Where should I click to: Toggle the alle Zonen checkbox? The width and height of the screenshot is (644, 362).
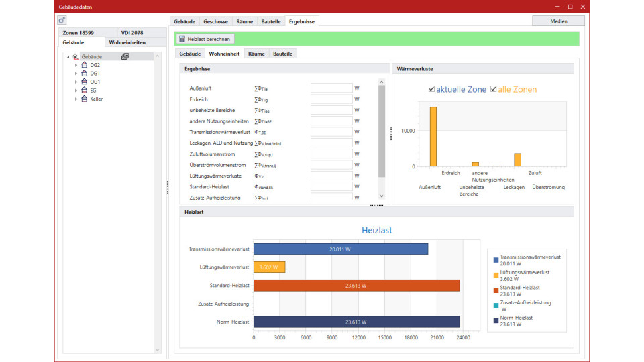coord(494,89)
